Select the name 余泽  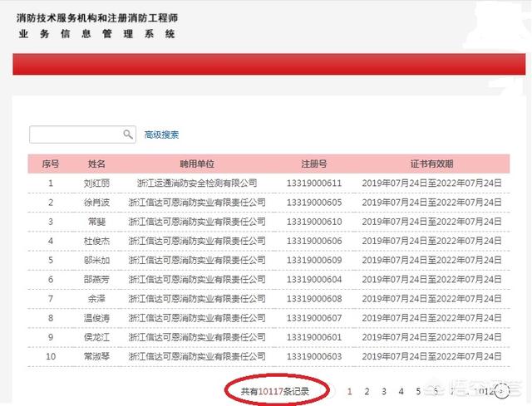(x=96, y=299)
